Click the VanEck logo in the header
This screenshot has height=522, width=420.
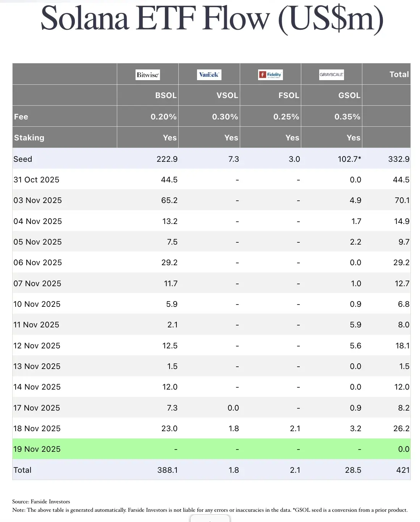tap(209, 75)
